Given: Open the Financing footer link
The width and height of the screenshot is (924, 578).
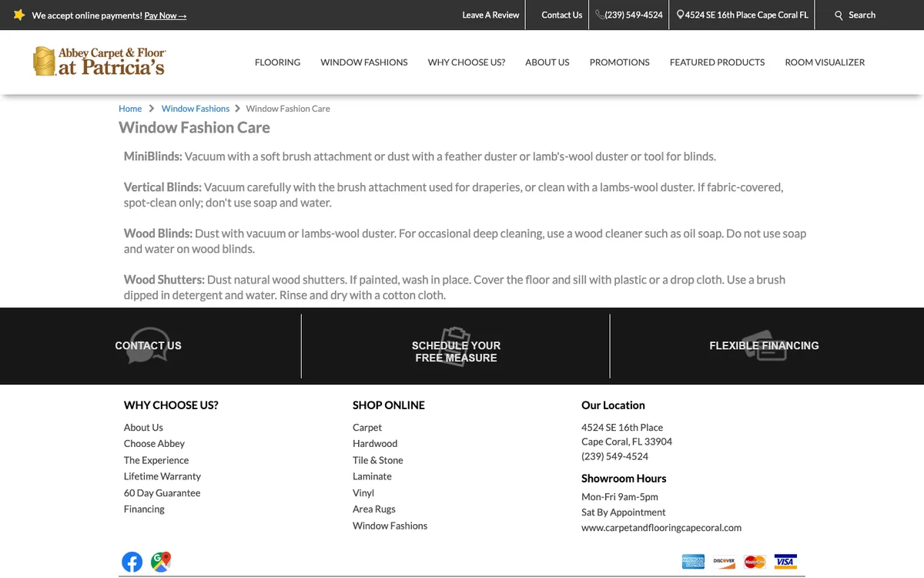Looking at the screenshot, I should 144,509.
